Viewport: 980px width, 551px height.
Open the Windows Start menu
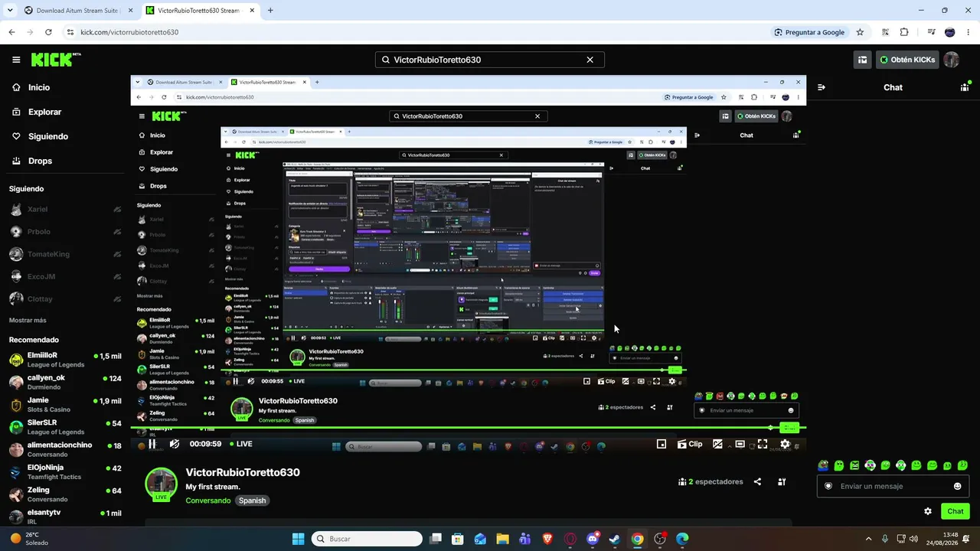(x=298, y=539)
